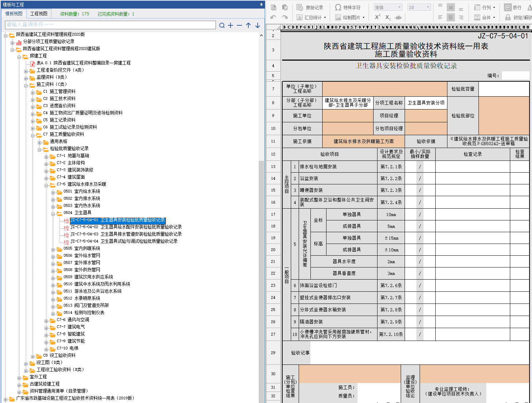Click the paste clipboard icon

[x=285, y=7]
